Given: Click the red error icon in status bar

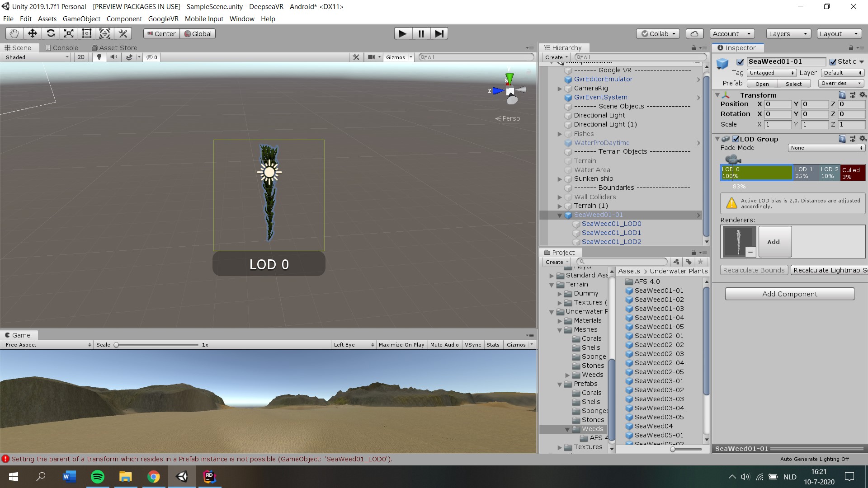Looking at the screenshot, I should (x=5, y=459).
